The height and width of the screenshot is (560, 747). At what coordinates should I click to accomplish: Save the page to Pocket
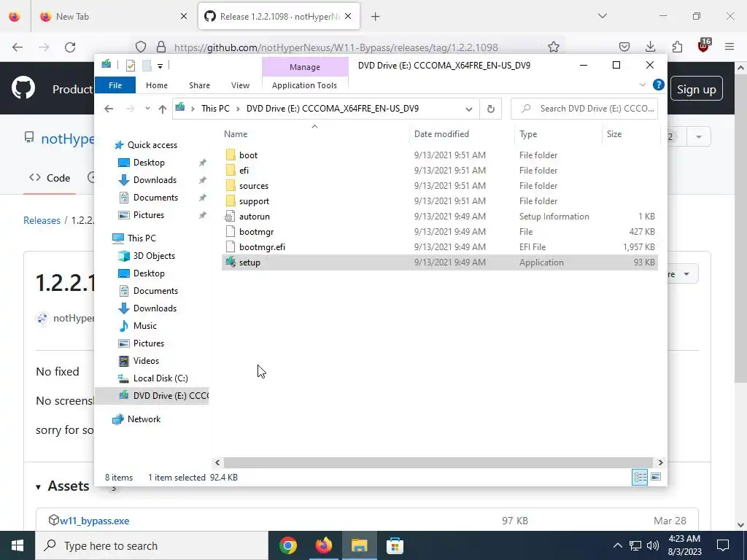(624, 47)
